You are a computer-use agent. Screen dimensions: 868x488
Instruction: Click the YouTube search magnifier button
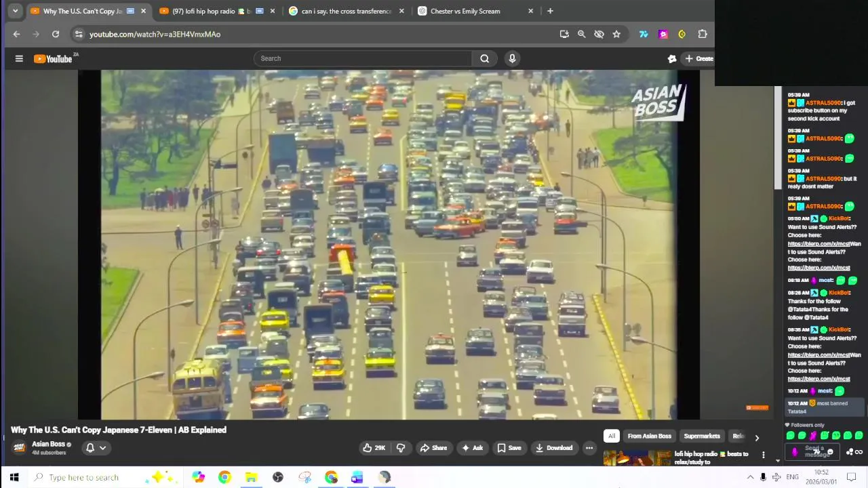click(x=484, y=58)
